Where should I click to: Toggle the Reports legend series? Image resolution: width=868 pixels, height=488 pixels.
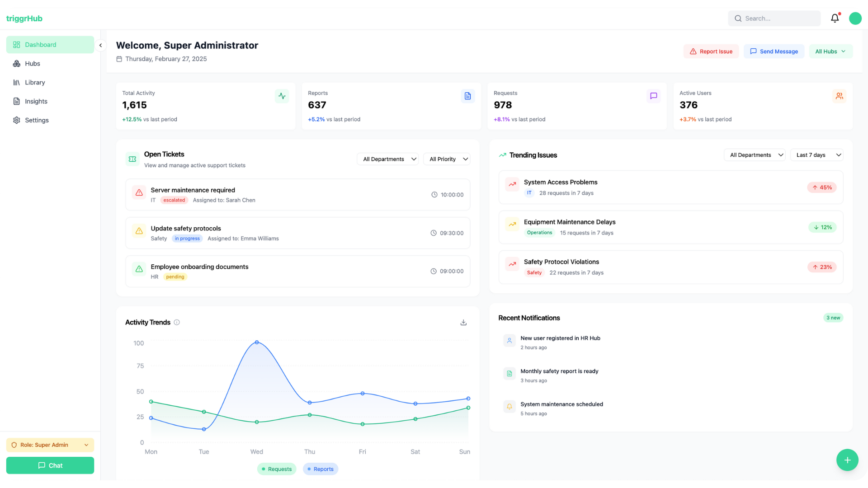tap(321, 469)
